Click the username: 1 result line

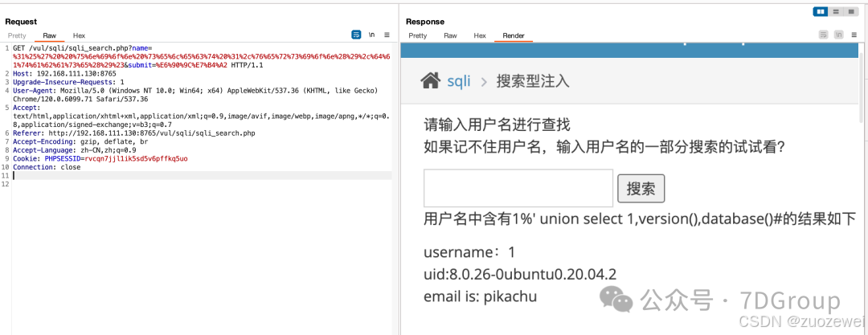point(469,252)
